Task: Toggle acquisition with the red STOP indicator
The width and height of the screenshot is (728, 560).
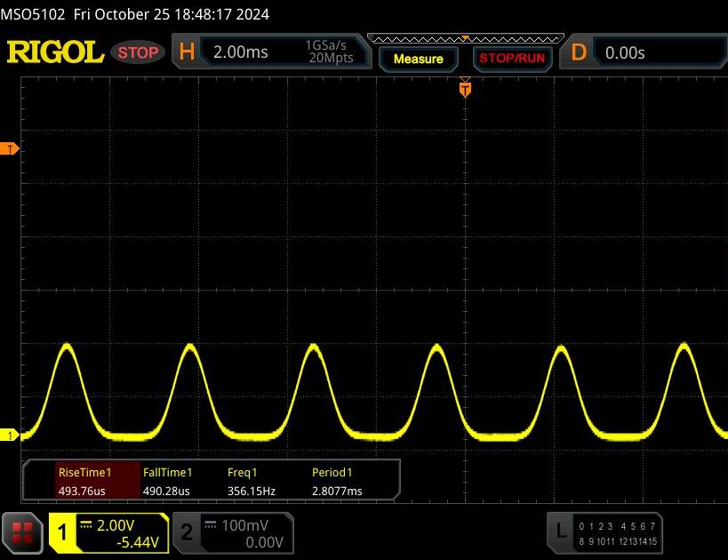Action: [x=140, y=52]
